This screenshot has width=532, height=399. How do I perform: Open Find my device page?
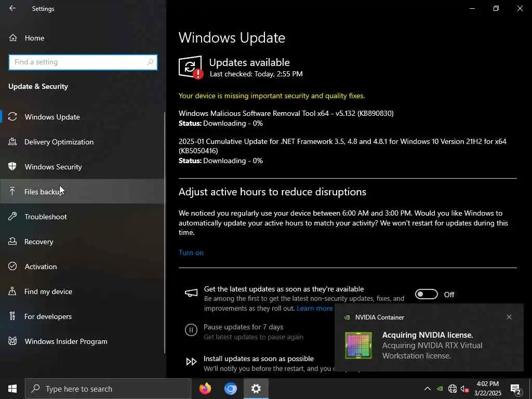(x=83, y=291)
